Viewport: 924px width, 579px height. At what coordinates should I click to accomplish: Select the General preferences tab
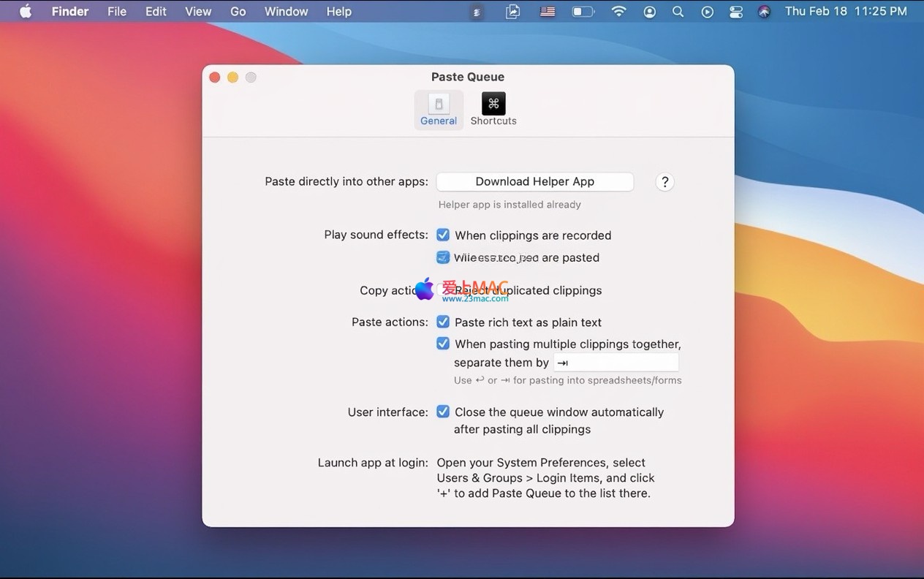(x=439, y=110)
